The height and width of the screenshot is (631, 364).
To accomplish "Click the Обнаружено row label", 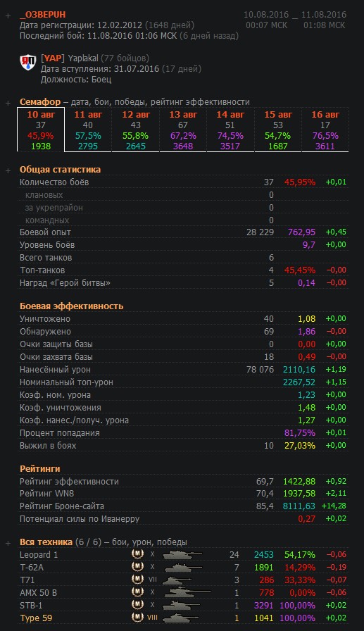I will pos(46,332).
